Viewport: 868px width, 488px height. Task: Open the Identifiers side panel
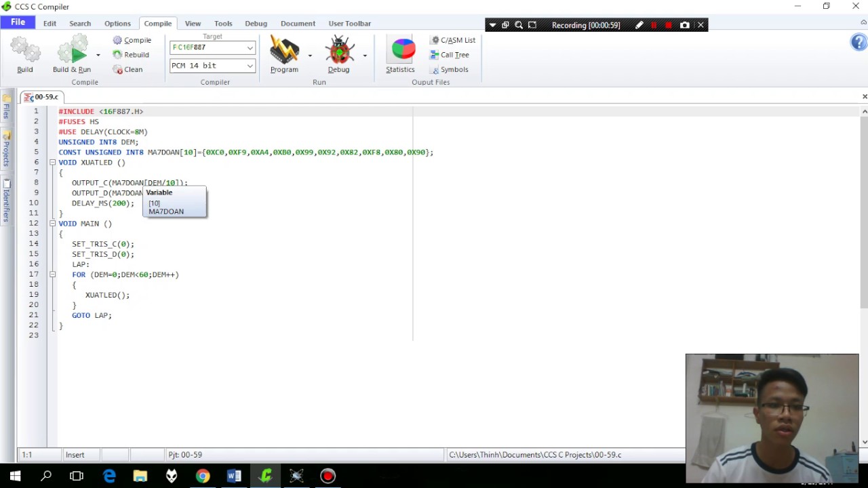coord(6,201)
